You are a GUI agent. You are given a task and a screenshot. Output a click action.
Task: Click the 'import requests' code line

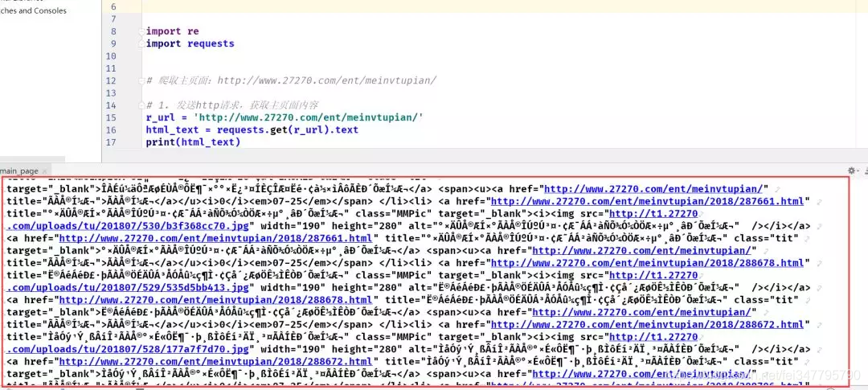click(190, 43)
